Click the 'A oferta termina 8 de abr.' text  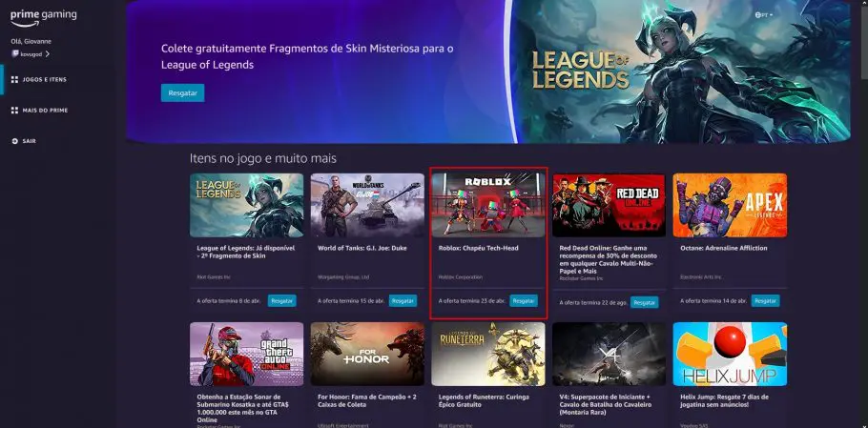pos(229,301)
